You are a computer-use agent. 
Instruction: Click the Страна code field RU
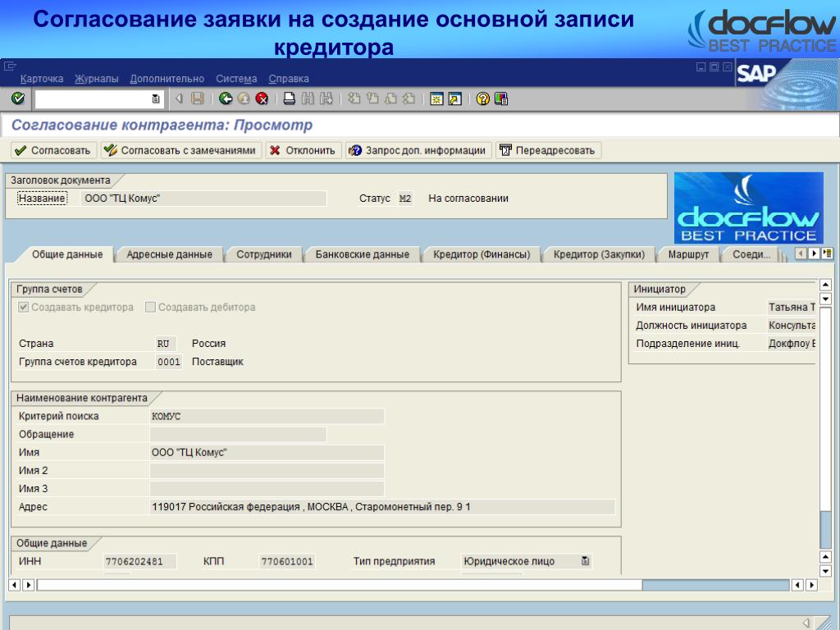[x=166, y=344]
